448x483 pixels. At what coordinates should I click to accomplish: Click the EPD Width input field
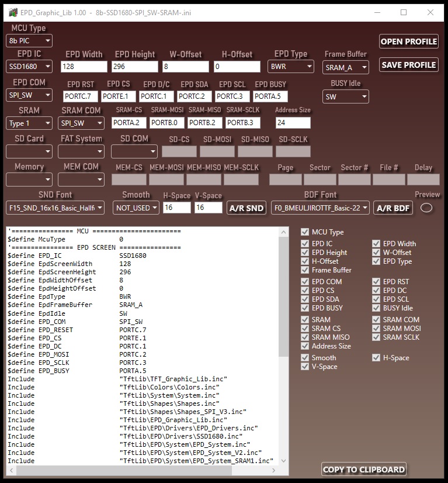[x=84, y=67]
